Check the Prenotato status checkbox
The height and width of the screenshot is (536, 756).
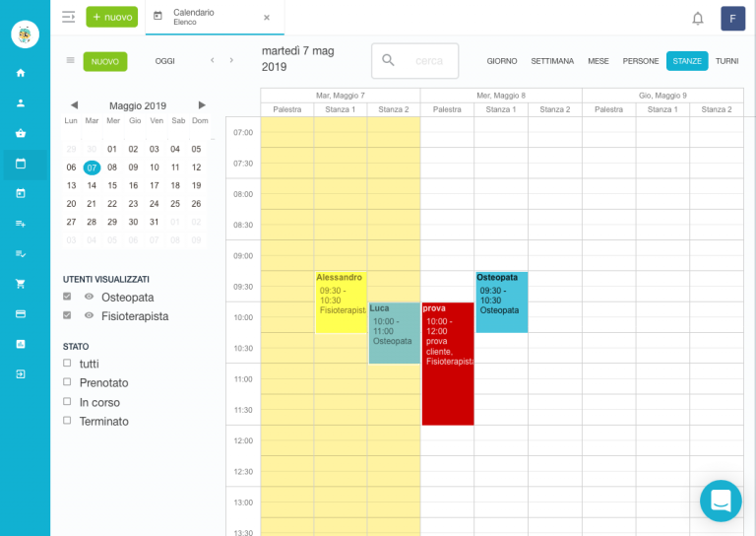click(67, 382)
